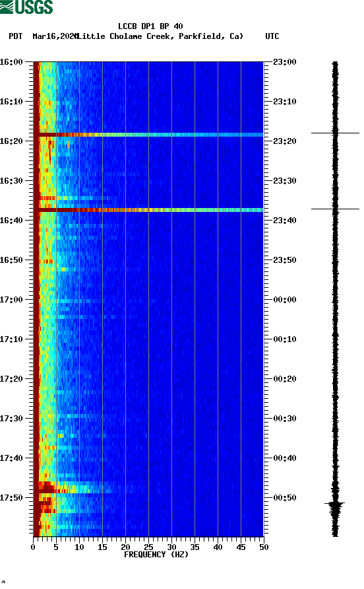Image resolution: width=364 pixels, height=589 pixels.
Task: Click the 23:40 UTC time label
Action: (x=285, y=221)
